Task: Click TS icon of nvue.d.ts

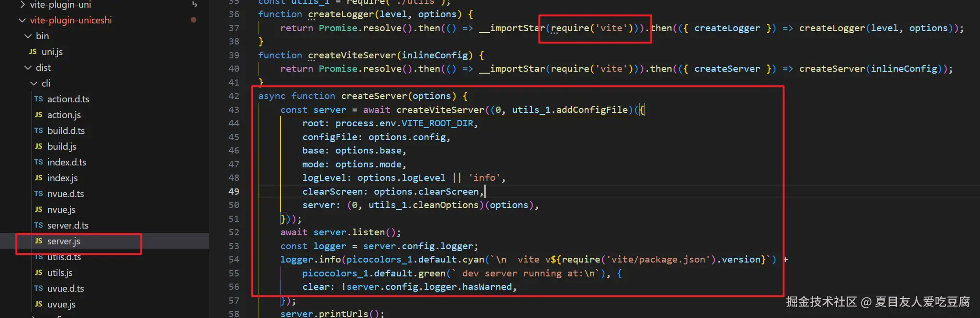Action: (39, 194)
